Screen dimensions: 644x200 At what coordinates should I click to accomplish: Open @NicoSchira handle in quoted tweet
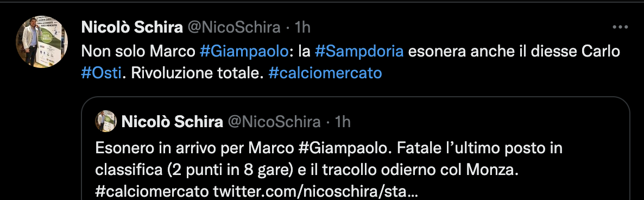point(274,122)
